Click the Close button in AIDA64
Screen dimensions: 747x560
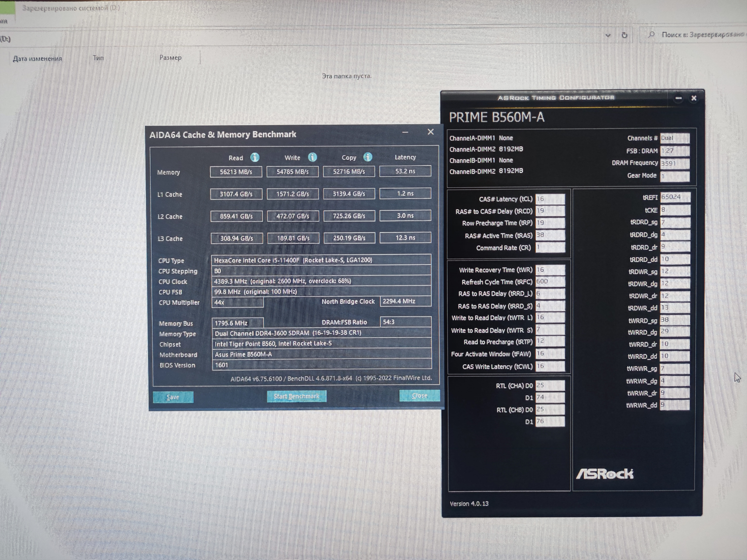tap(419, 396)
